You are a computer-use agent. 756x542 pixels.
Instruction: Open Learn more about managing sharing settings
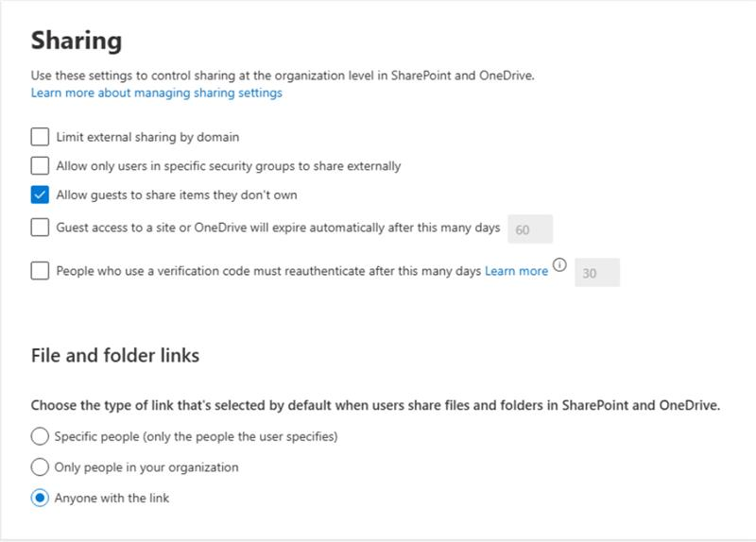[x=157, y=93]
